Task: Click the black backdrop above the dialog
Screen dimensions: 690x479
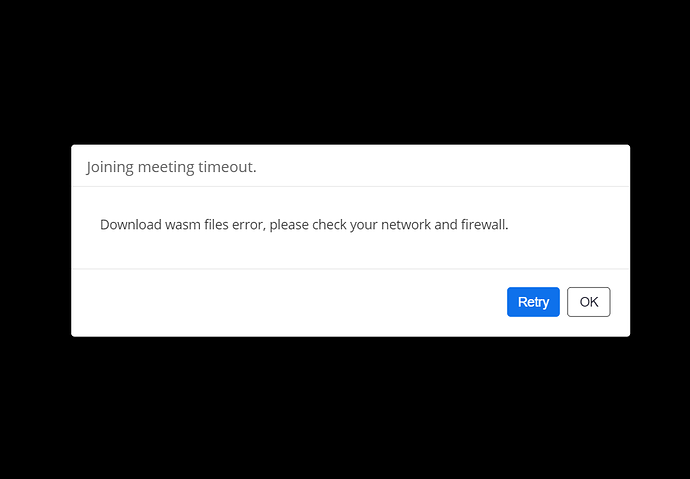Action: point(345,70)
